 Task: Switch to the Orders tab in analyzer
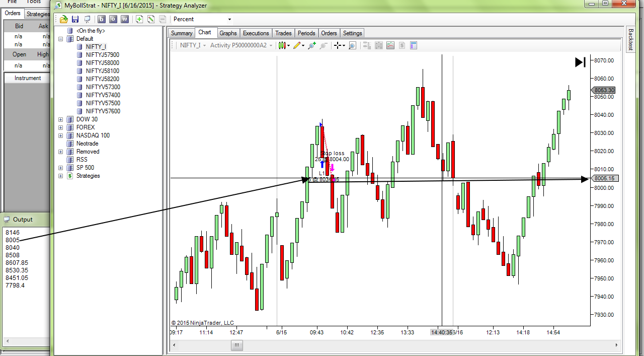[x=329, y=33]
